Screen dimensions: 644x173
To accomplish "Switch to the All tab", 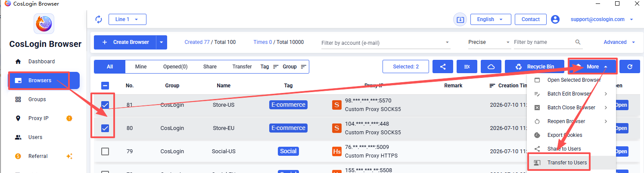I will tap(110, 67).
